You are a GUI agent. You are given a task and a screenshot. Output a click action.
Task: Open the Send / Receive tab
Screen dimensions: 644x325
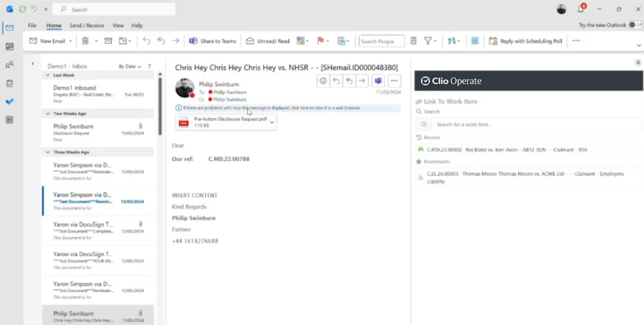(x=87, y=26)
